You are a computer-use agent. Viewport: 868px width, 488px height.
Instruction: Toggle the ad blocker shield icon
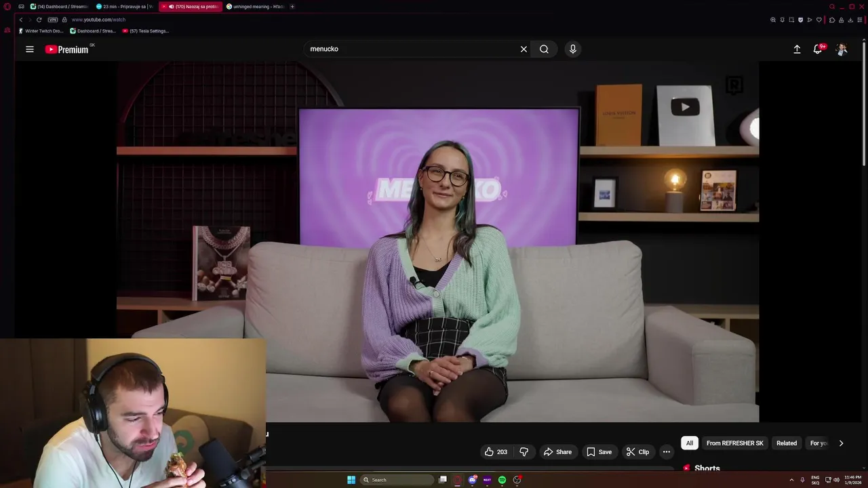(x=801, y=20)
